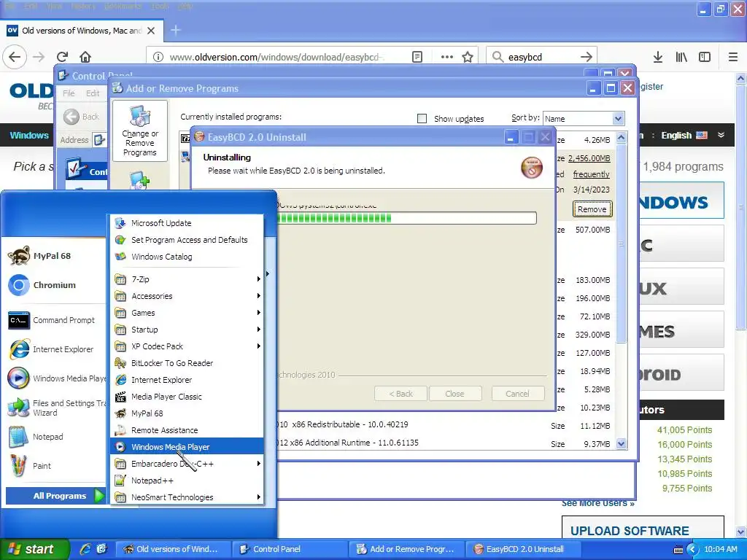
Task: Open browser library icon
Action: 681,57
